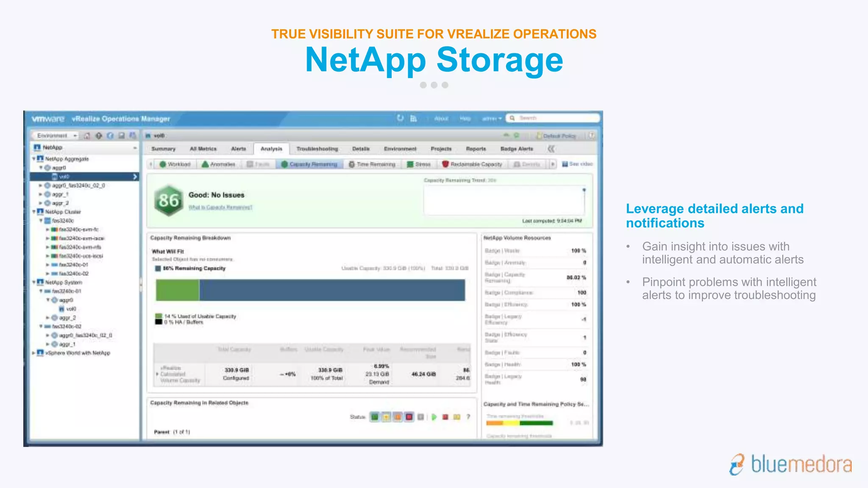Toggle the orange status filter

[398, 417]
